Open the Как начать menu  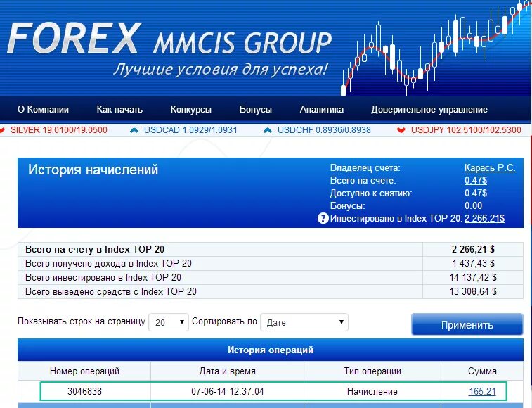[119, 110]
